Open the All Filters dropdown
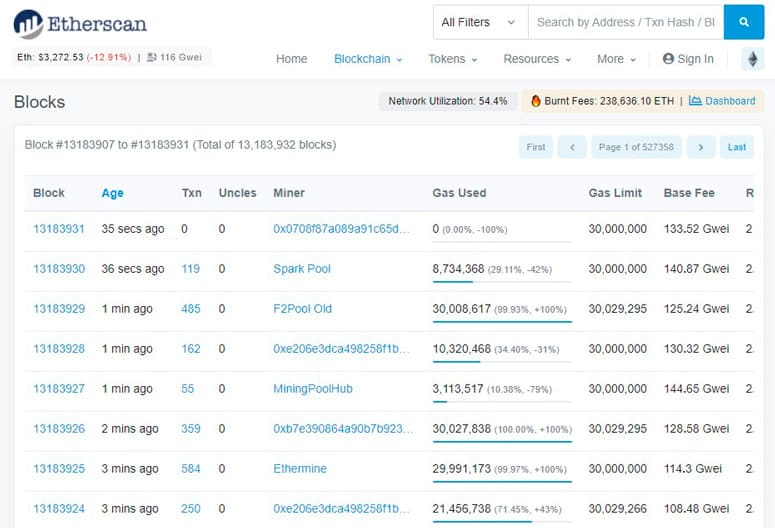This screenshot has height=528, width=775. [x=480, y=22]
